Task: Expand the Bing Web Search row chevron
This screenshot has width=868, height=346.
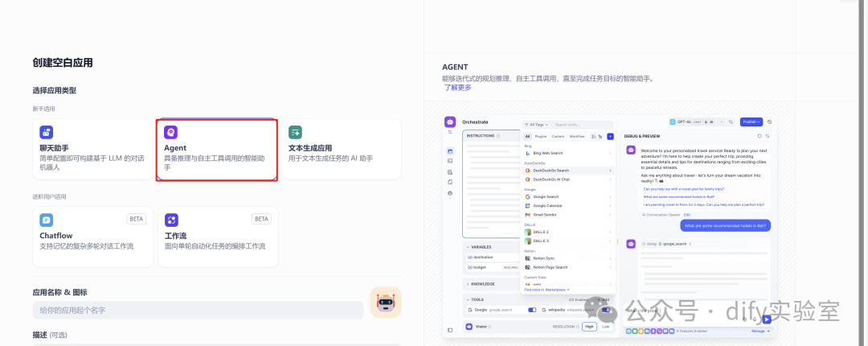Action: coord(611,153)
